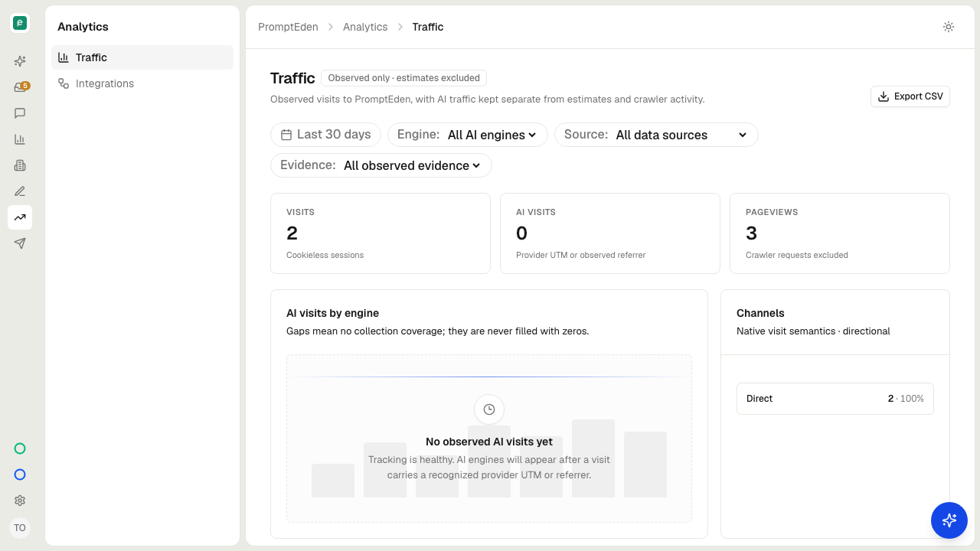Select Integrations in the Analytics sidebar
980x551 pixels.
[142, 83]
